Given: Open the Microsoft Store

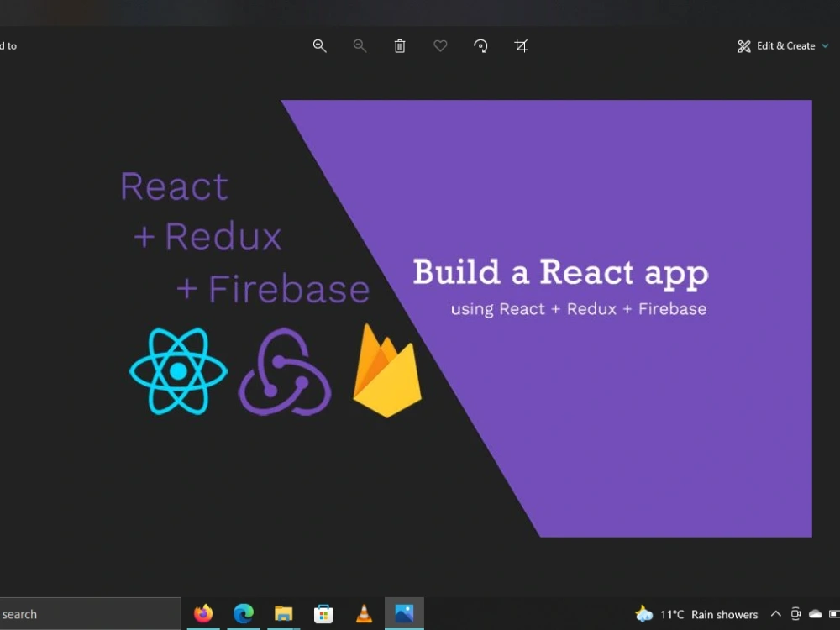Looking at the screenshot, I should point(323,614).
